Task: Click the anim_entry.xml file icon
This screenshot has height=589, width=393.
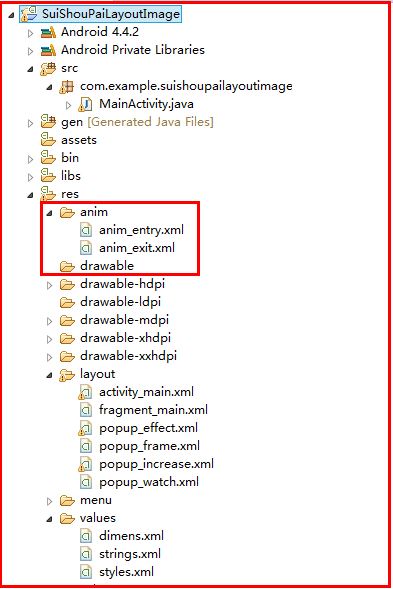Action: click(x=86, y=230)
